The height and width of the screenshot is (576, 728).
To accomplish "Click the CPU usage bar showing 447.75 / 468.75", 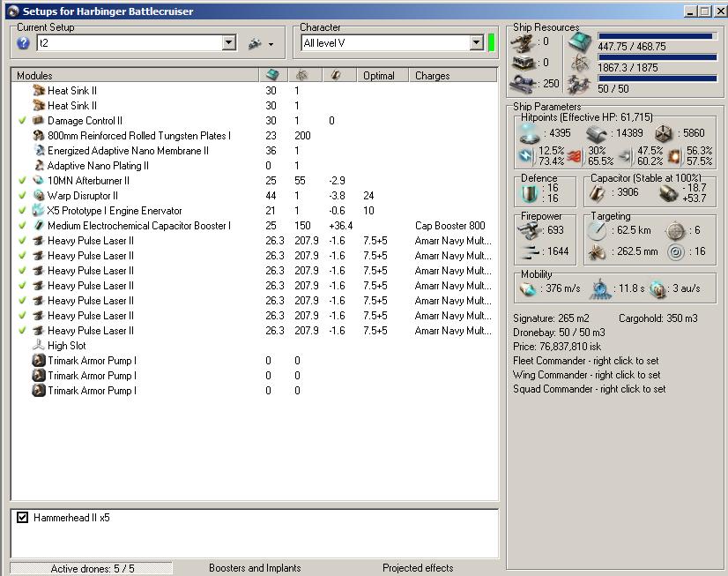I will [x=657, y=37].
